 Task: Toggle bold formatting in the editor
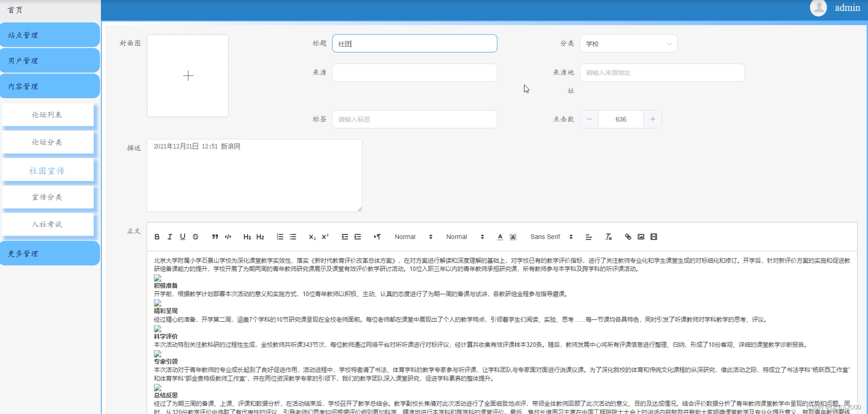point(157,237)
